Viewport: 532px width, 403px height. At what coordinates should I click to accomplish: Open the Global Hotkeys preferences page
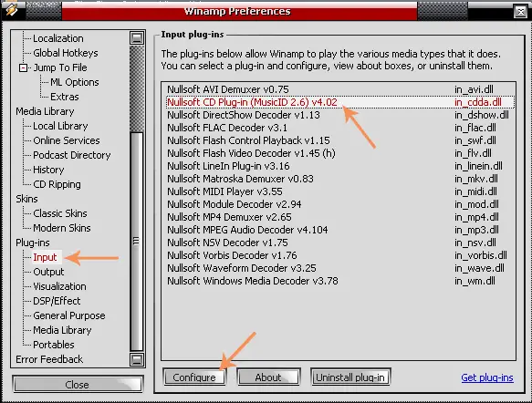(66, 53)
